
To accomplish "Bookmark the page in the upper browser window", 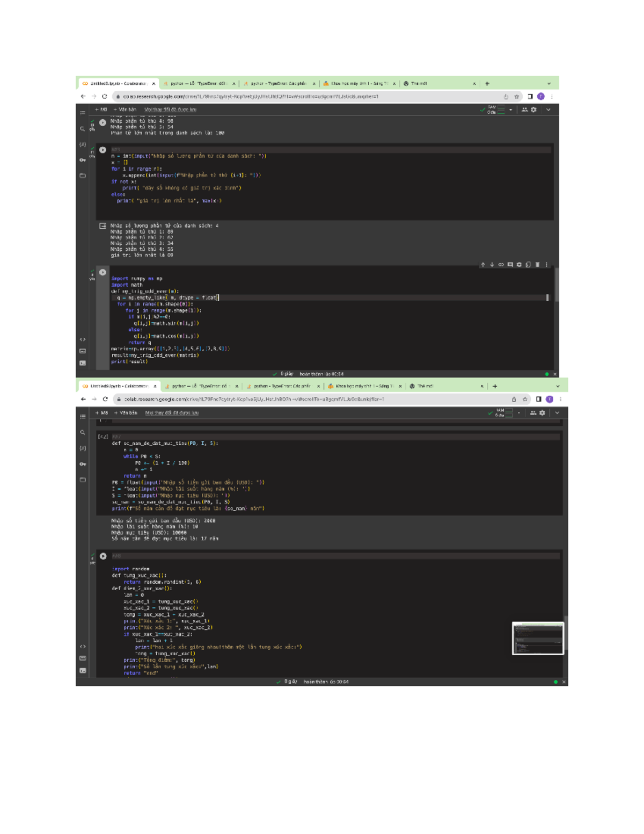I will [517, 97].
